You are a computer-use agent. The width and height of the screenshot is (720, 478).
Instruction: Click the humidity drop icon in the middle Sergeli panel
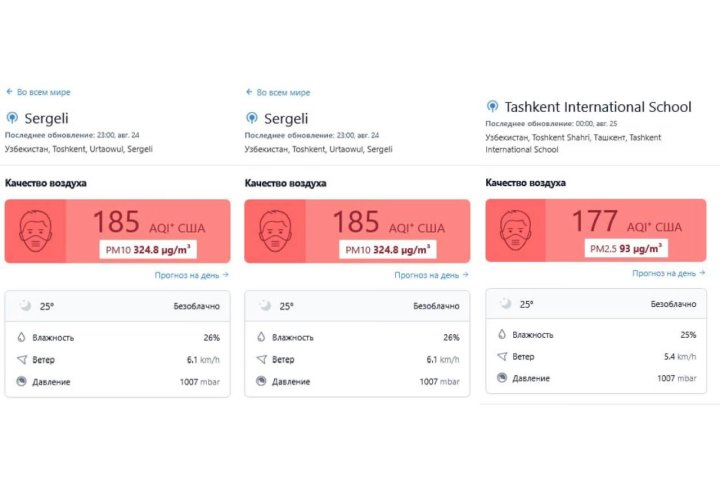coord(263,338)
